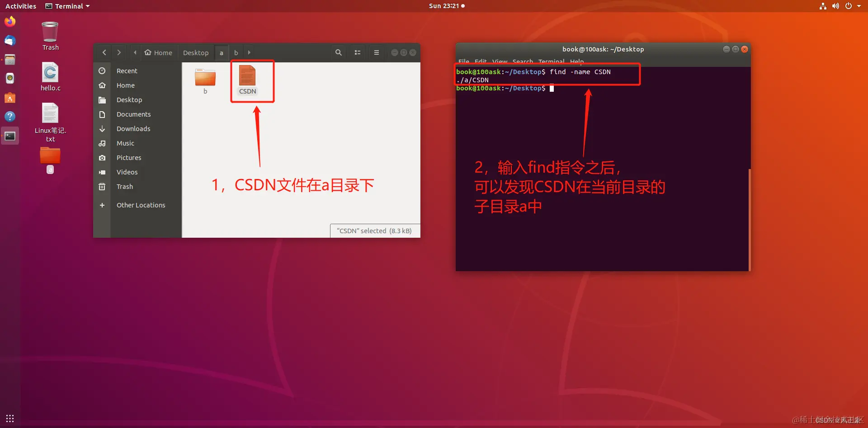
Task: Open the system menu dropdown arrow
Action: (859, 6)
